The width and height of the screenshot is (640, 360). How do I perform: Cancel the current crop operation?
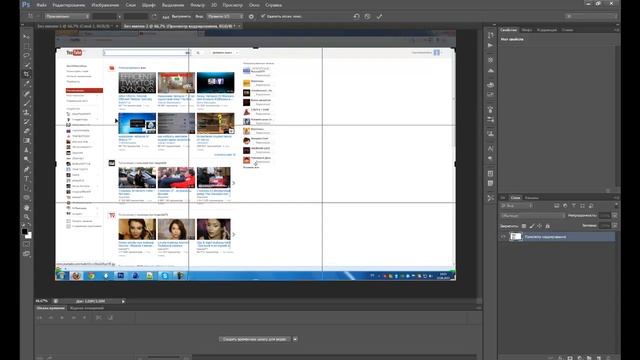point(368,16)
